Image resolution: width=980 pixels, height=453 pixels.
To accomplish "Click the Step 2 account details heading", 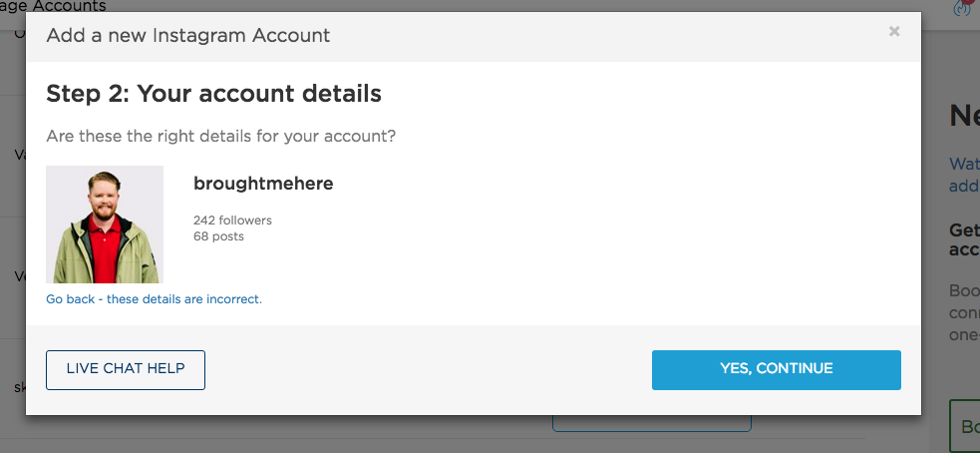I will 213,94.
